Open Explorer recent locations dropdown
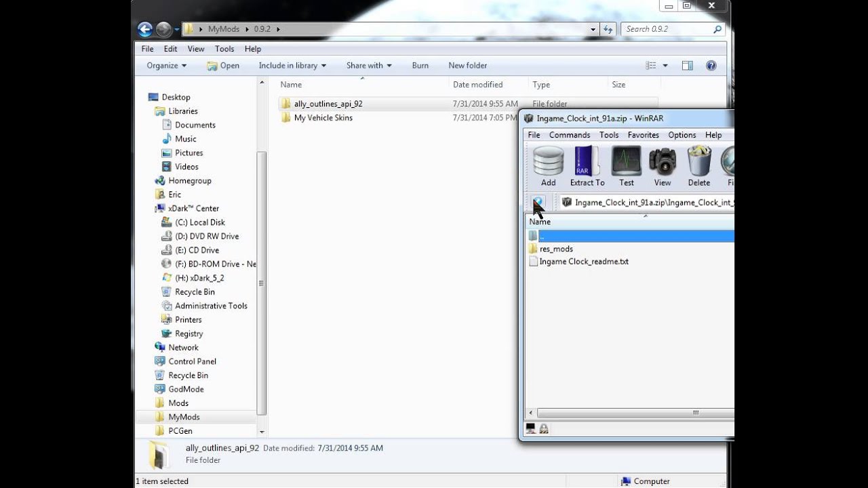The image size is (868, 488). [177, 30]
